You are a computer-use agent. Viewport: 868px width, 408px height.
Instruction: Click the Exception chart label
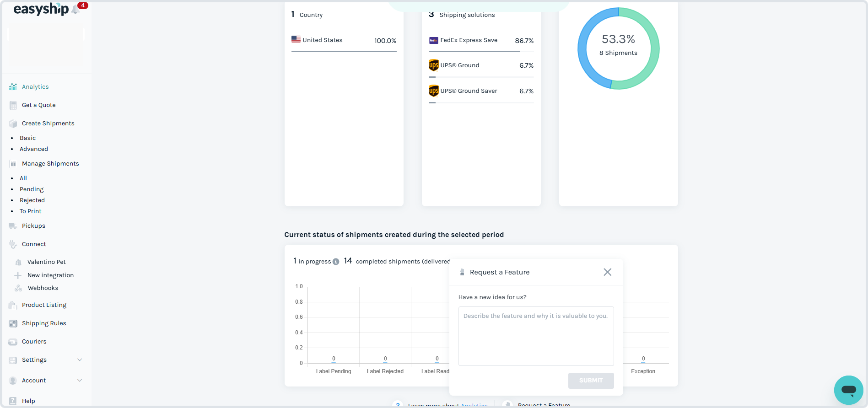click(643, 371)
